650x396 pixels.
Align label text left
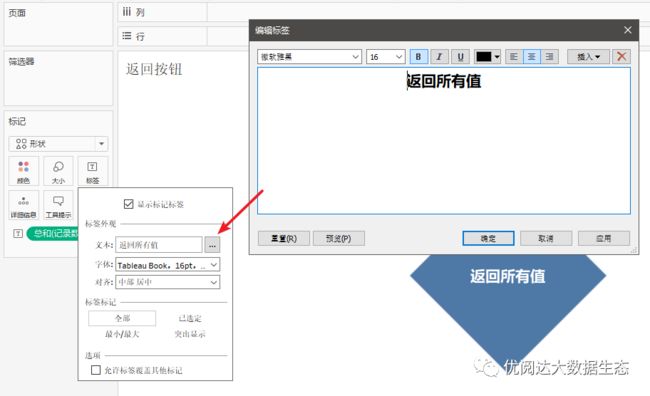(x=514, y=56)
